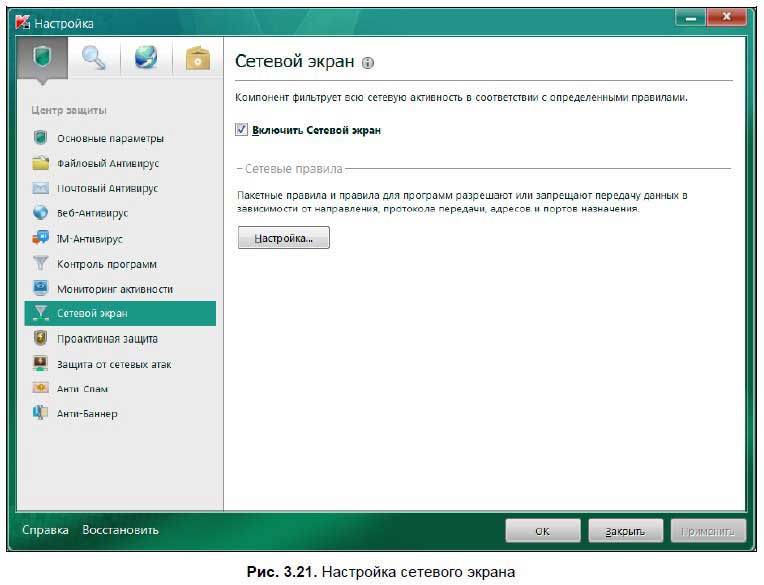The height and width of the screenshot is (585, 764).
Task: Select Веб-Антивирус in sidebar
Action: pyautogui.click(x=120, y=213)
